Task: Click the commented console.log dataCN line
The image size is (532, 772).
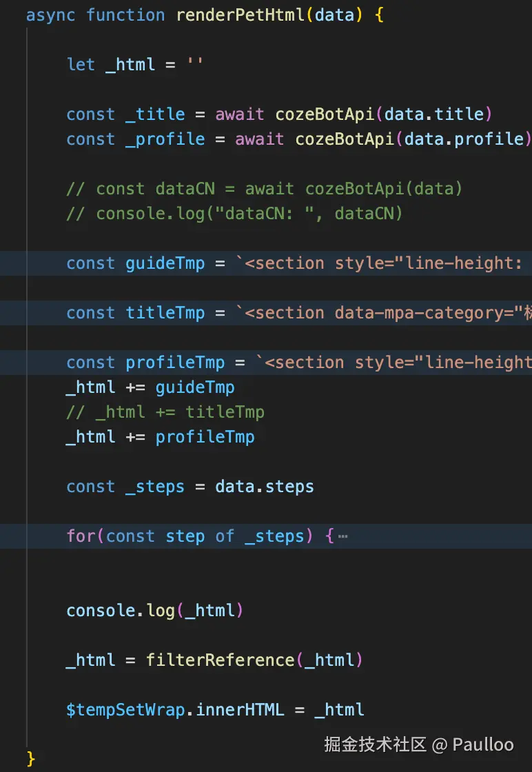Action: click(234, 214)
